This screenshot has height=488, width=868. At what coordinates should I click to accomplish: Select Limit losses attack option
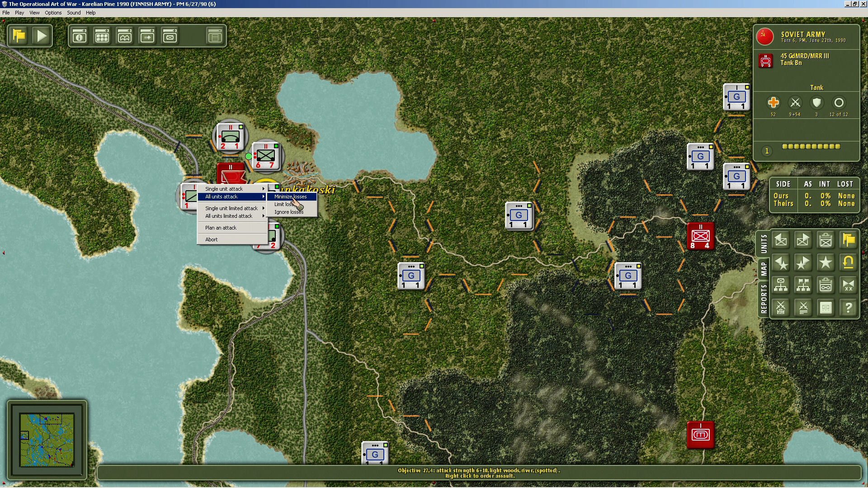tap(292, 204)
